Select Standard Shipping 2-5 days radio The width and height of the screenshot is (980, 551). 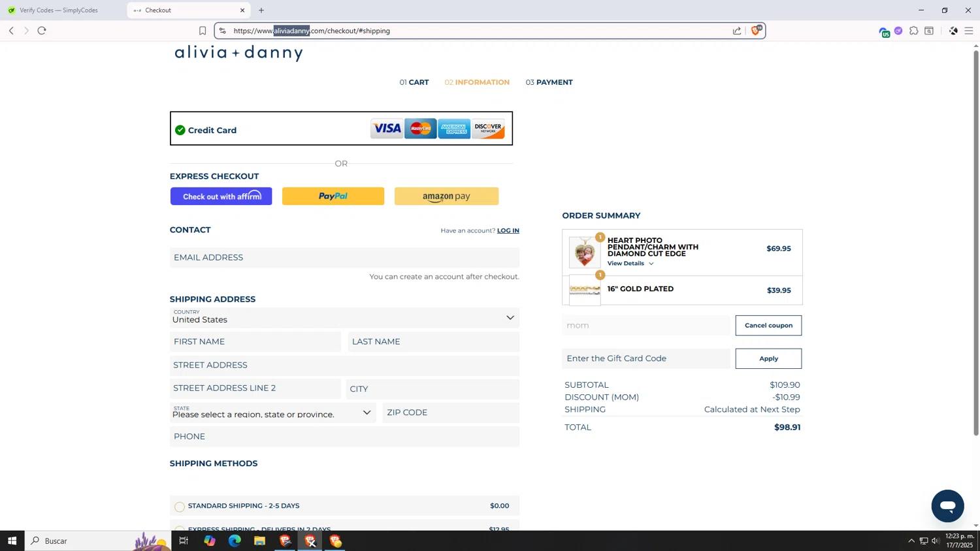(180, 507)
